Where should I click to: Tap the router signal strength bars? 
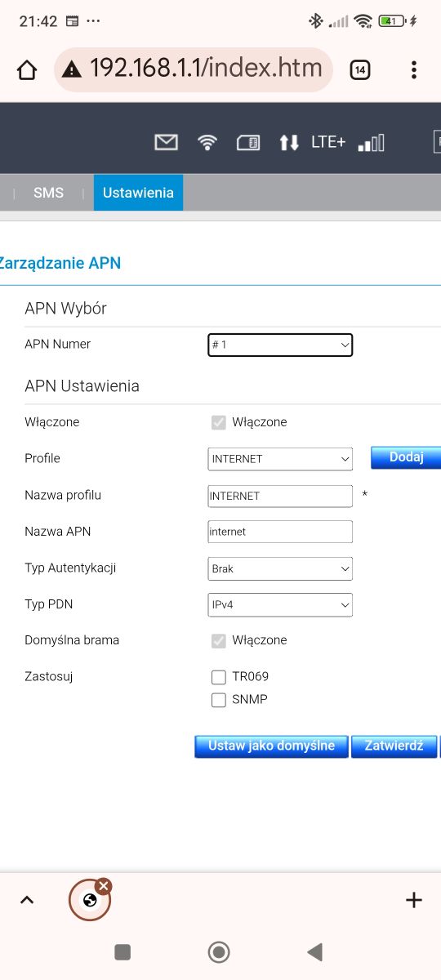[372, 143]
